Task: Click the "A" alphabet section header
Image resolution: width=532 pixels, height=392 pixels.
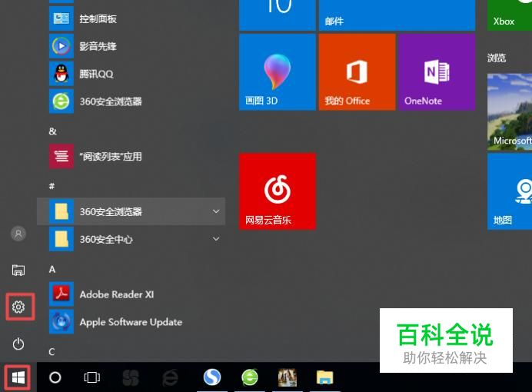Action: click(52, 269)
